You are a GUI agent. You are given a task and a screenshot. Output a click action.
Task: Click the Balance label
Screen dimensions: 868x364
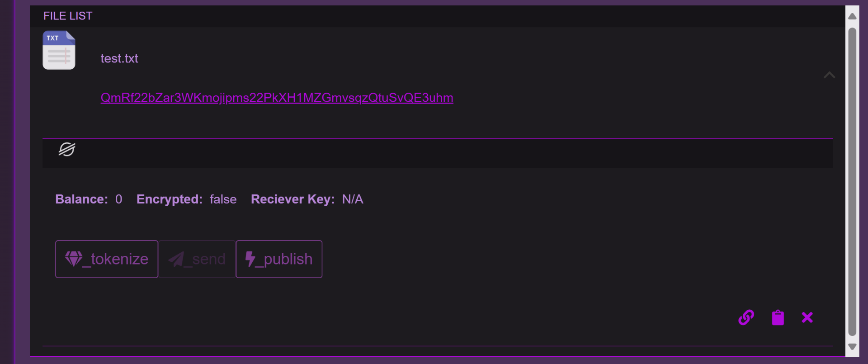pyautogui.click(x=81, y=199)
